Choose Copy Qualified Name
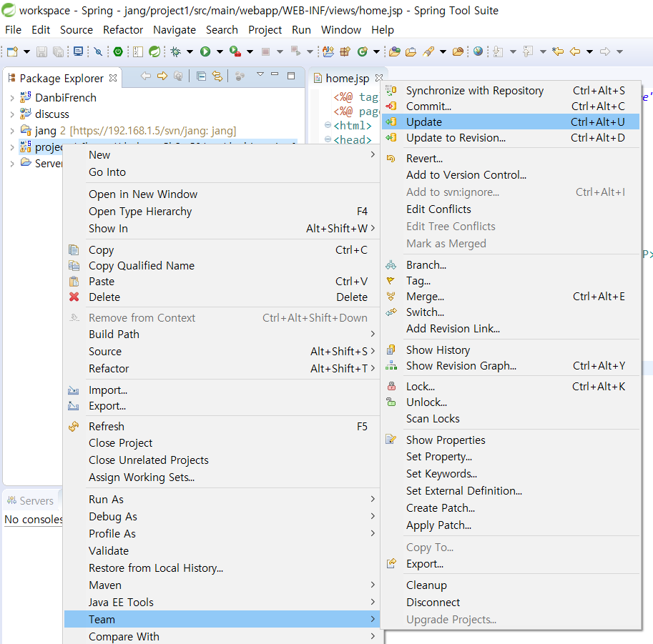Screen dimensions: 653x644 pyautogui.click(x=222, y=266)
